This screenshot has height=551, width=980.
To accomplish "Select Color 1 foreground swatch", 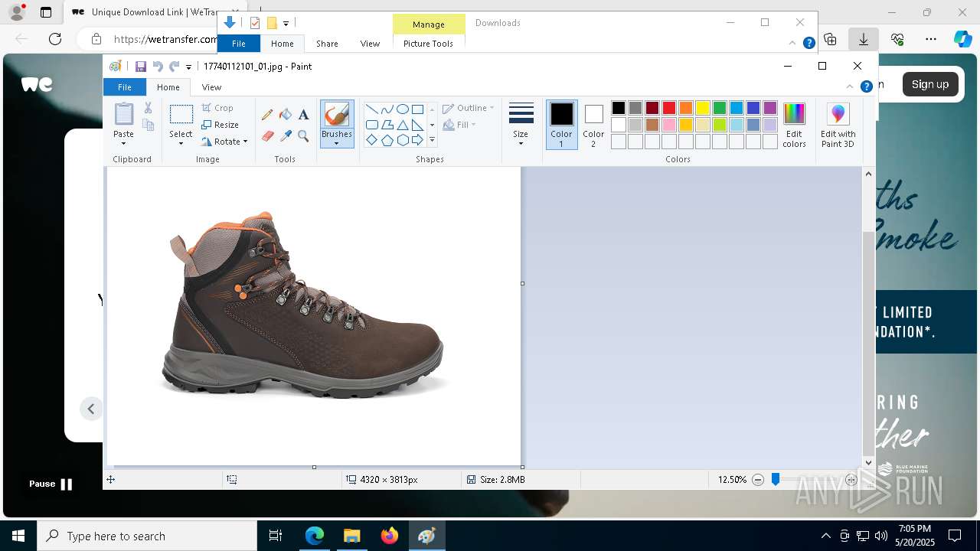I will 561,125.
